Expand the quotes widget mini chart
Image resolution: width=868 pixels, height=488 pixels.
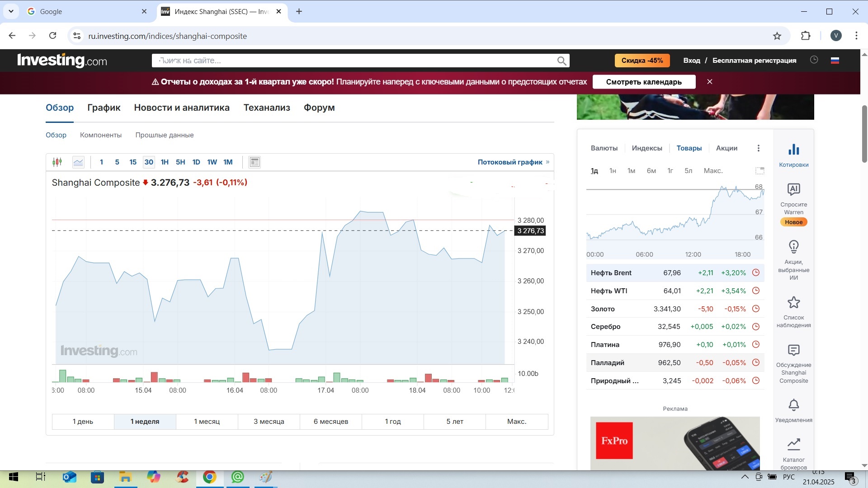[760, 170]
